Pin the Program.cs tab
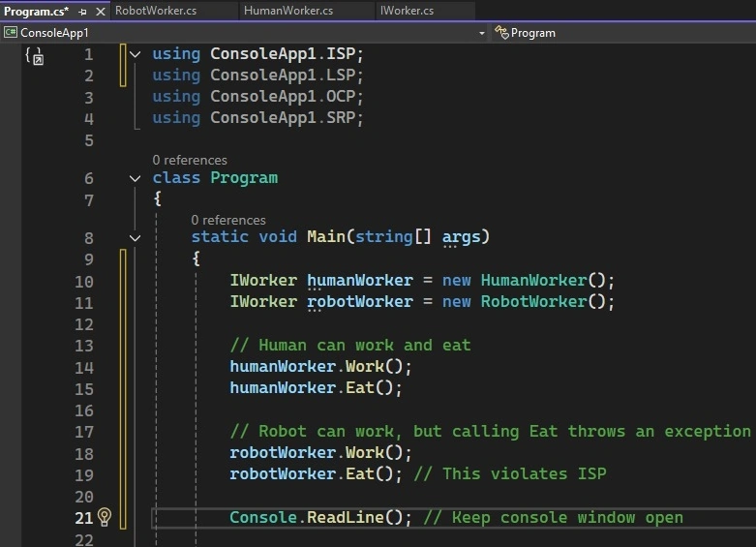 [x=82, y=12]
